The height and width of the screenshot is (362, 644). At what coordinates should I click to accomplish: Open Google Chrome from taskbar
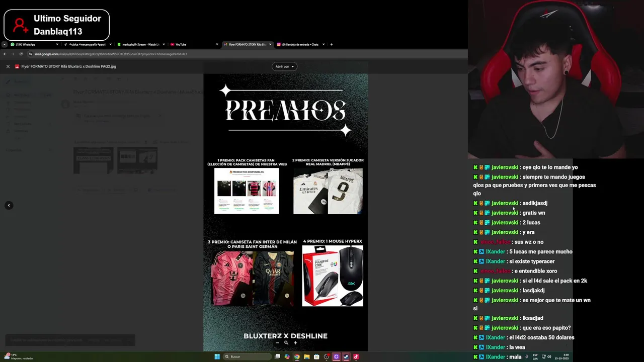point(297,356)
